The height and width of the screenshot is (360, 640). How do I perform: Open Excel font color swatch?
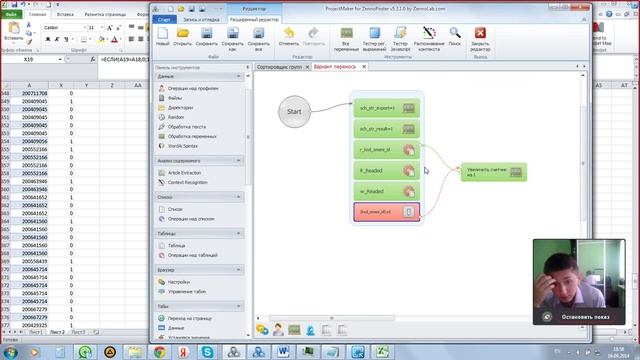coord(114,39)
